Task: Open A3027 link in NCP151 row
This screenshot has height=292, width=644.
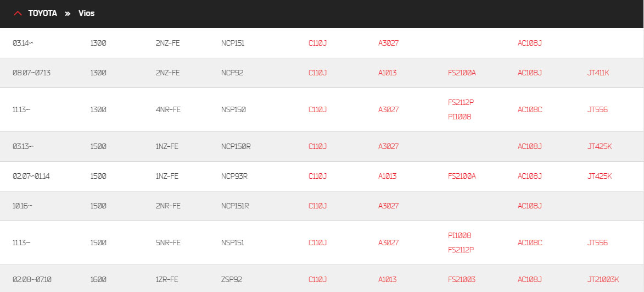Action: [389, 43]
